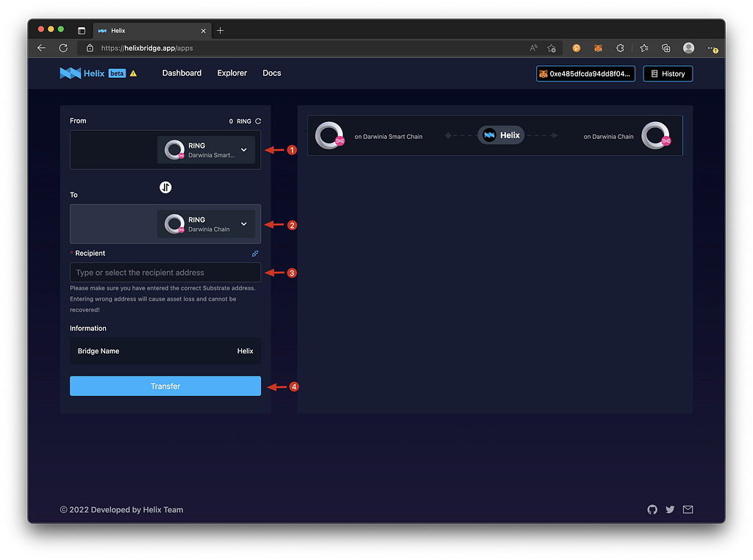The height and width of the screenshot is (560, 753).
Task: Click the orange P extension icon
Action: (577, 48)
